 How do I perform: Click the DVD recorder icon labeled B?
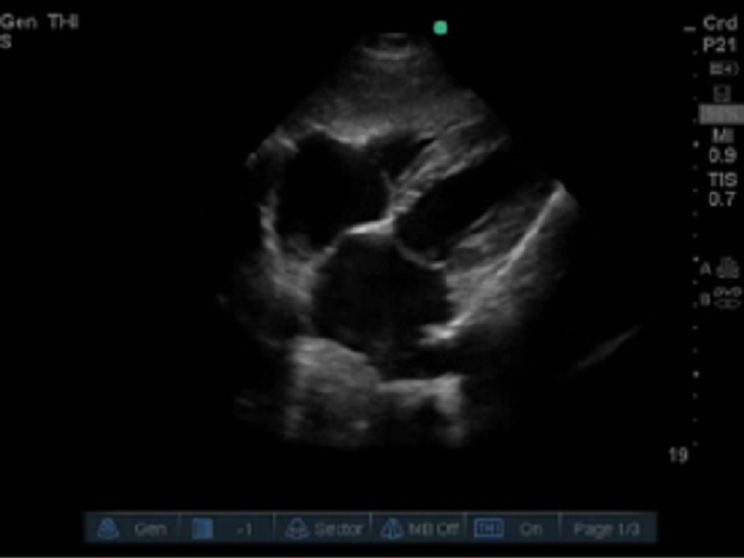pyautogui.click(x=727, y=297)
